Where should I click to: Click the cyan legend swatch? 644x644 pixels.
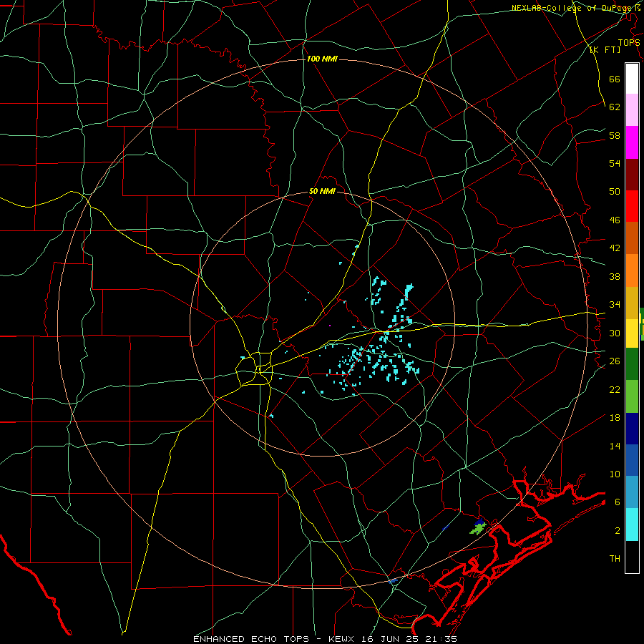(632, 525)
